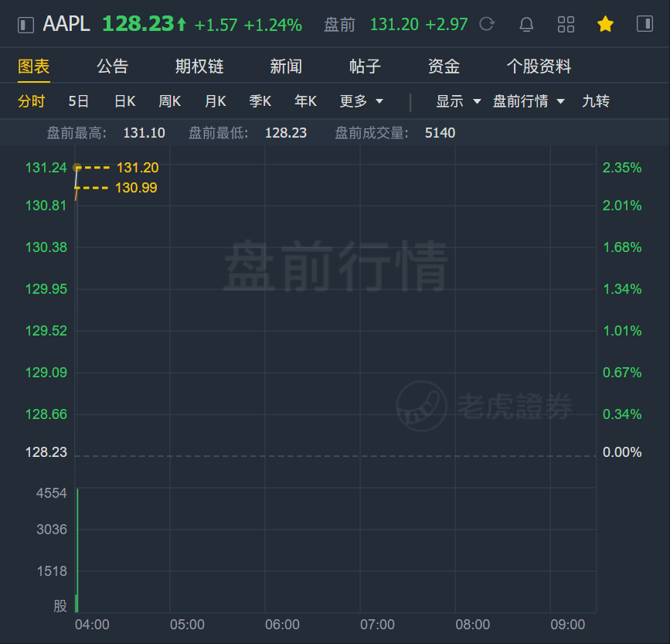This screenshot has width=670, height=644.
Task: Select the 周K chart period
Action: 170,101
